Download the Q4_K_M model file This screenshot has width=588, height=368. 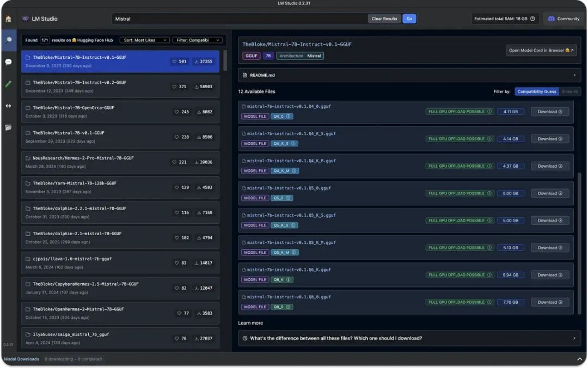[550, 166]
